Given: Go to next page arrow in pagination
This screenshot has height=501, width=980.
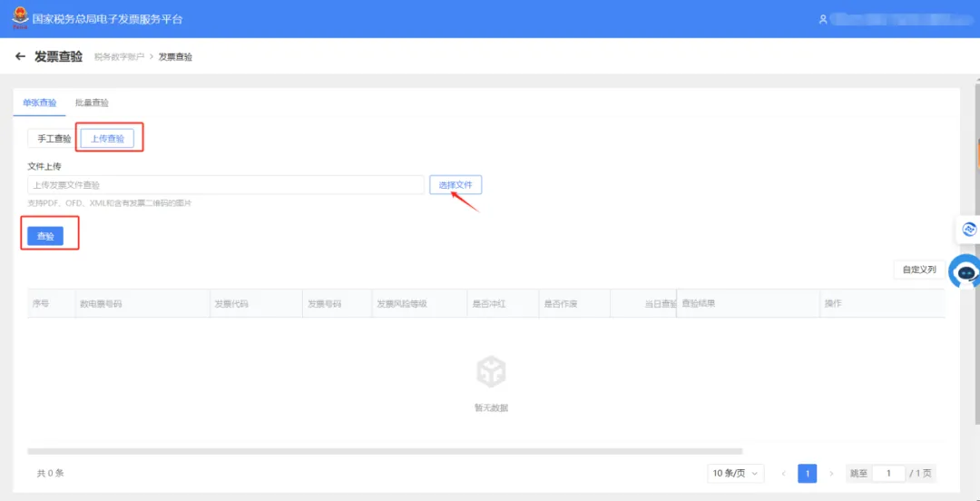Looking at the screenshot, I should tap(831, 474).
